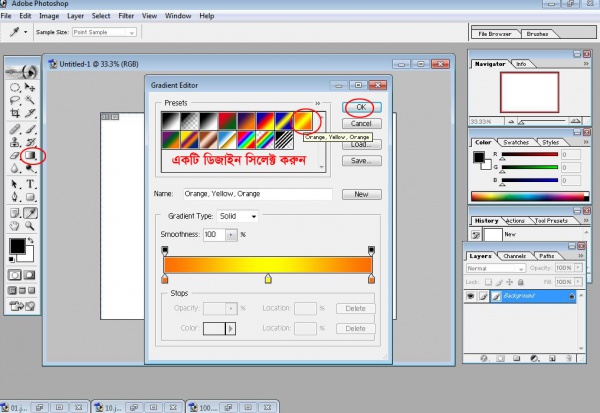
Task: Open the Window menu
Action: point(178,16)
